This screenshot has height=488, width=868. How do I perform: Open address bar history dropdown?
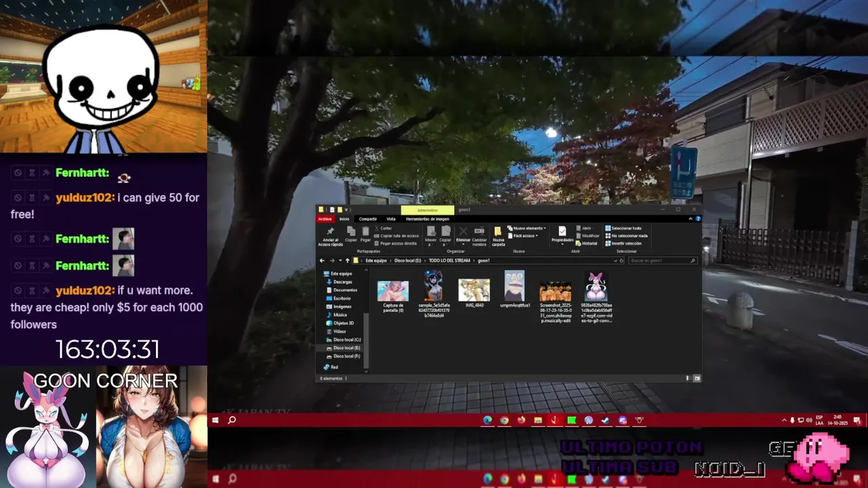616,261
